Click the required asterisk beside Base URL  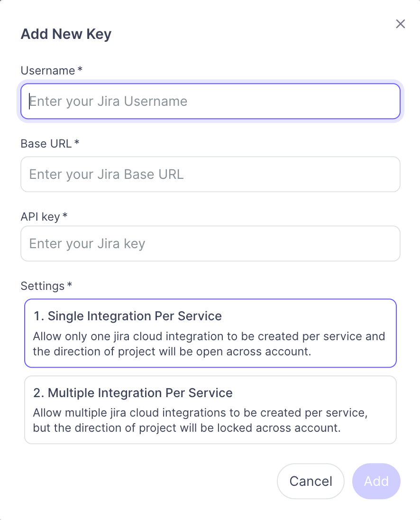pos(77,142)
